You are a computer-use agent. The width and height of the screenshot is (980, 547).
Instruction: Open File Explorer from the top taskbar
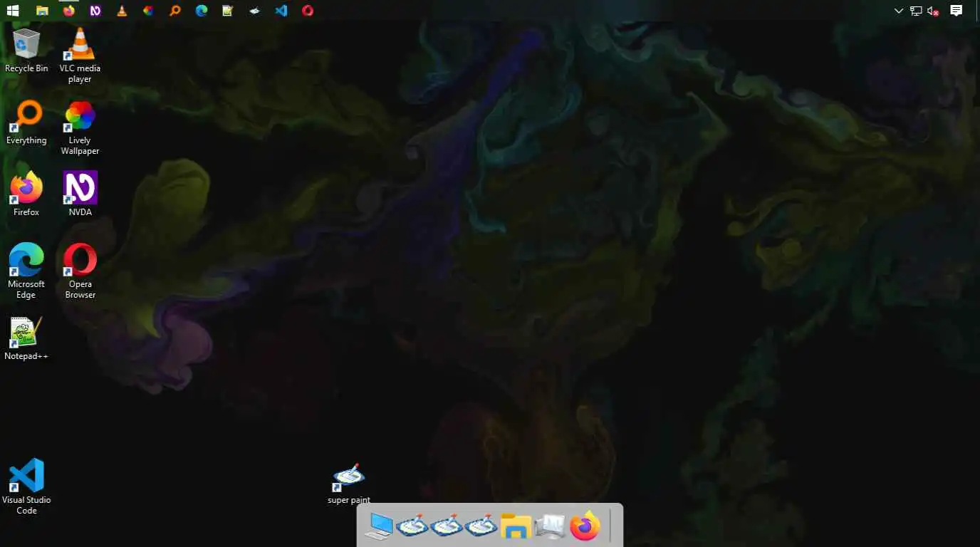[x=42, y=11]
